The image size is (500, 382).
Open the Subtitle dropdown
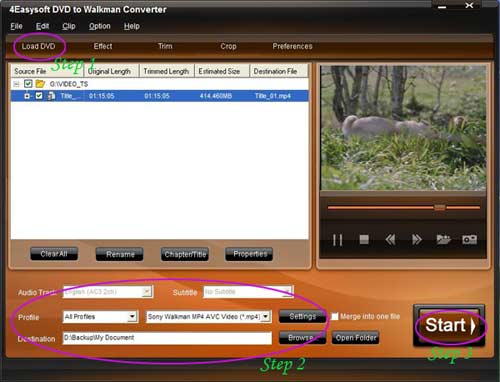(x=287, y=292)
